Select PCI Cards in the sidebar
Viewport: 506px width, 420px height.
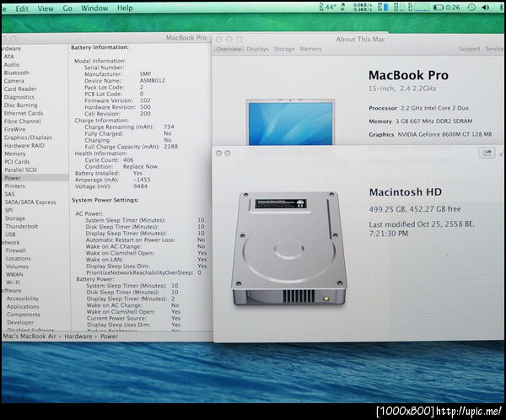pyautogui.click(x=17, y=162)
